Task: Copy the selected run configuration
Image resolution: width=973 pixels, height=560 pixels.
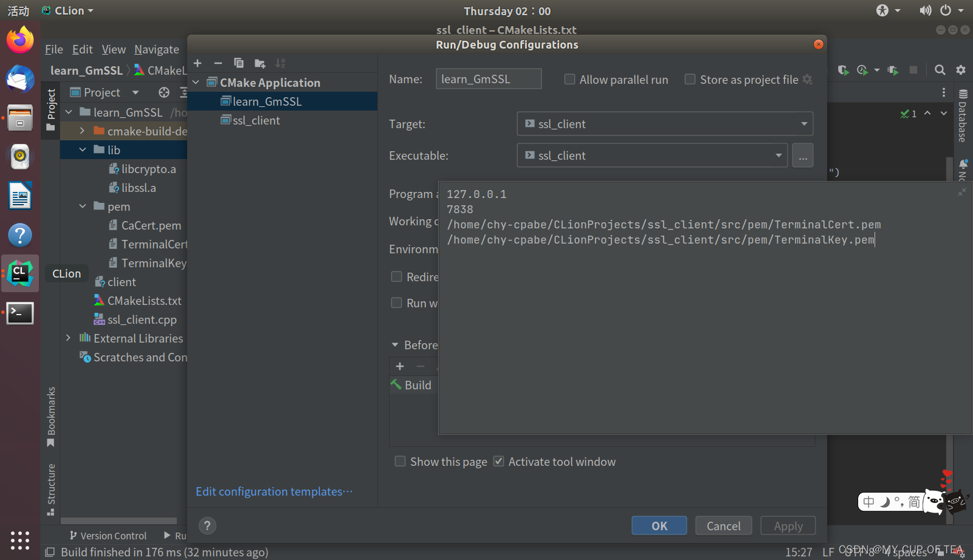Action: 239,63
